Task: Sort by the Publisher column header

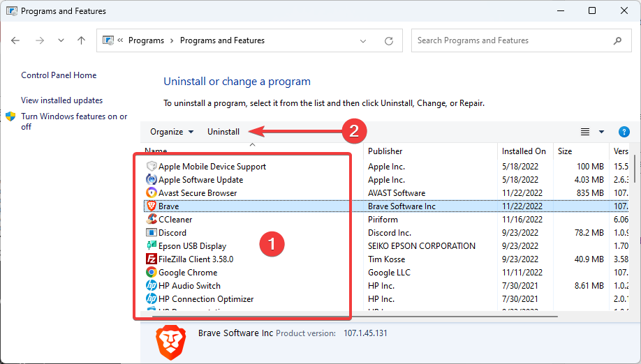Action: click(x=385, y=151)
